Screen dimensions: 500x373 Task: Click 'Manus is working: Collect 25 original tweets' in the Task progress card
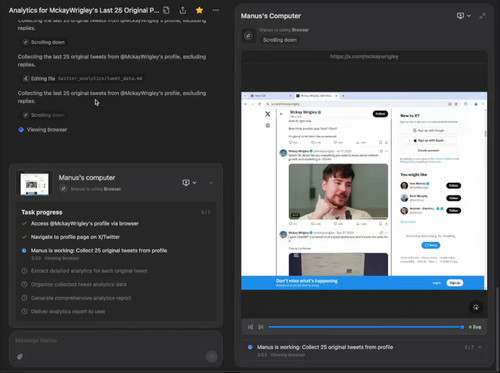tap(99, 250)
